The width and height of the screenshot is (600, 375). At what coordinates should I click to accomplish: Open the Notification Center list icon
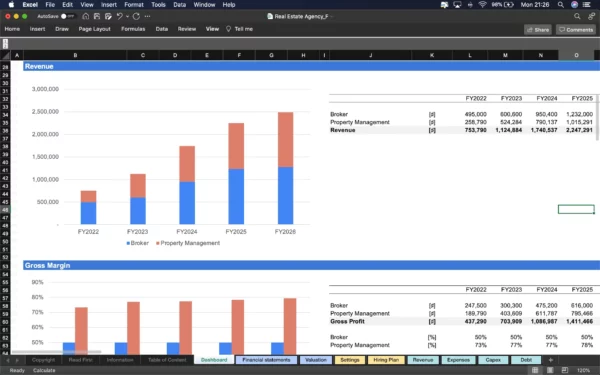[x=587, y=5]
